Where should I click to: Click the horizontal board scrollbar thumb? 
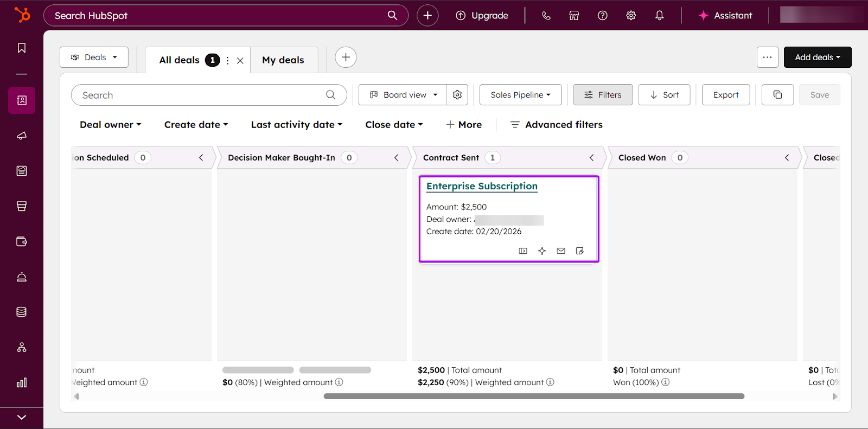pyautogui.click(x=534, y=396)
